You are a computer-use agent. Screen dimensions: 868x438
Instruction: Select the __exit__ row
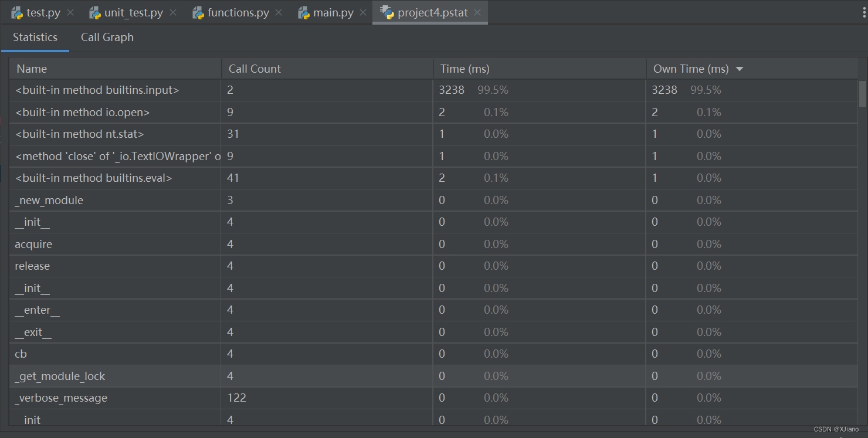coord(433,332)
